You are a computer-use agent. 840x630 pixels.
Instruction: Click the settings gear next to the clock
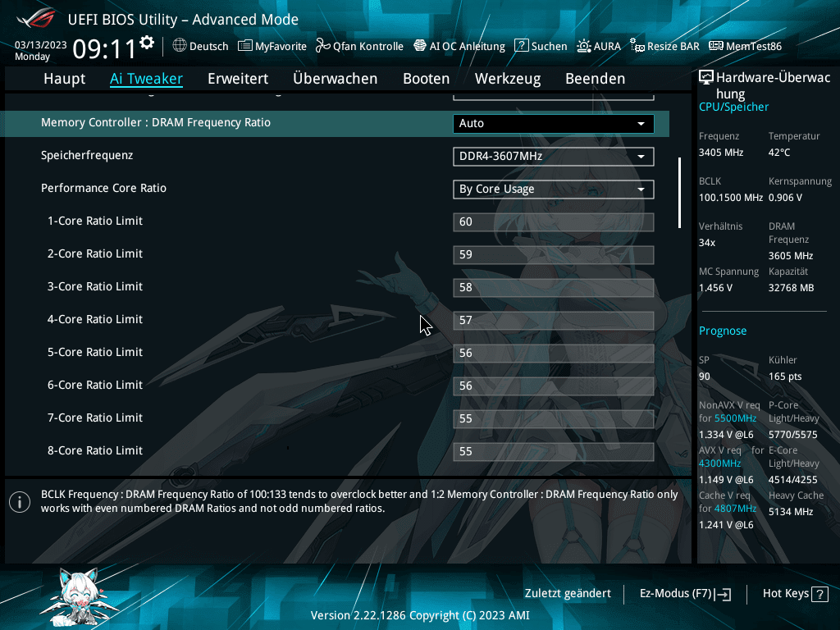coord(147,43)
